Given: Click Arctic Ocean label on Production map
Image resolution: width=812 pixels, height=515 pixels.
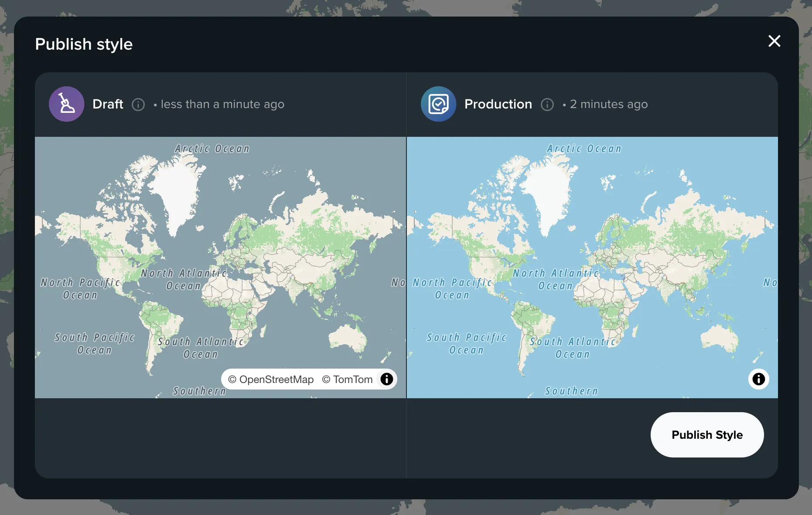Looking at the screenshot, I should [584, 149].
